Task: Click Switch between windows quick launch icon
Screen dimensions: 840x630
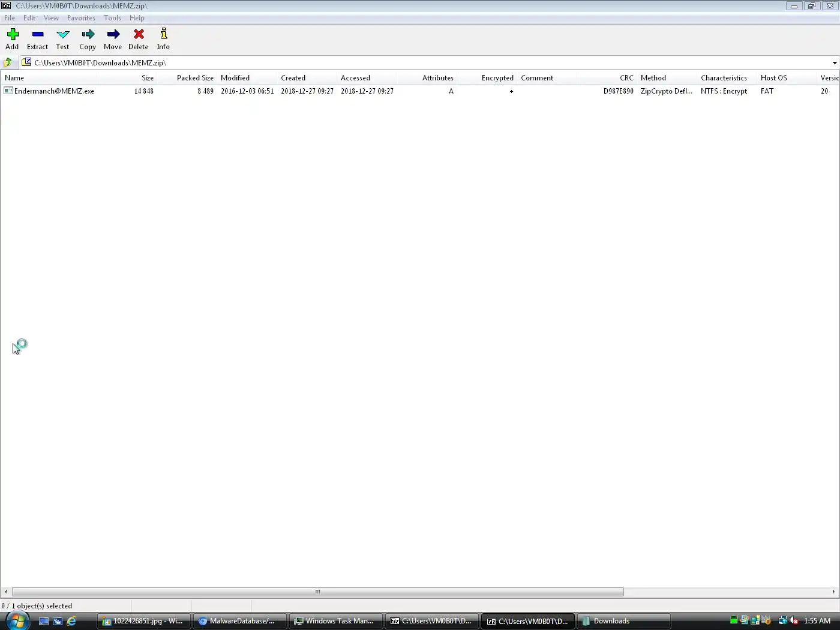Action: pyautogui.click(x=58, y=621)
